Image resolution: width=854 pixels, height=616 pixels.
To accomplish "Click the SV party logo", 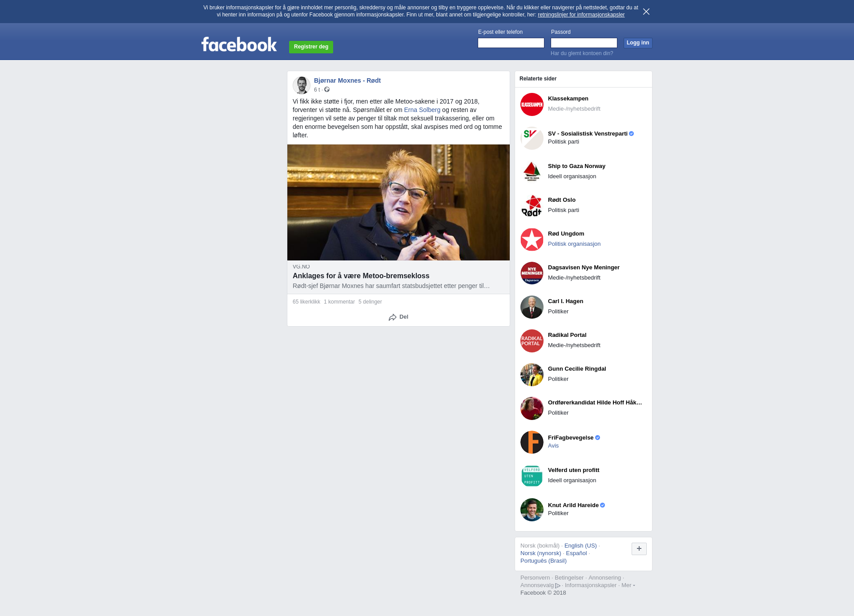I will [532, 138].
